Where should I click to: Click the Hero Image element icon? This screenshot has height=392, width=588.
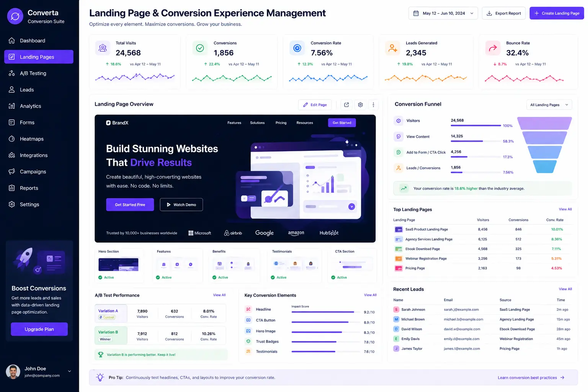(x=248, y=331)
